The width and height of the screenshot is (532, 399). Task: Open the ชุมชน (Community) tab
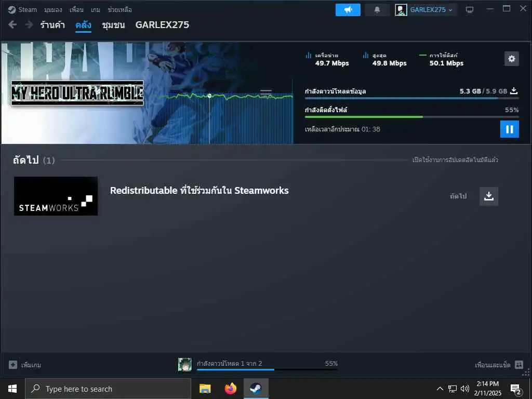point(113,25)
